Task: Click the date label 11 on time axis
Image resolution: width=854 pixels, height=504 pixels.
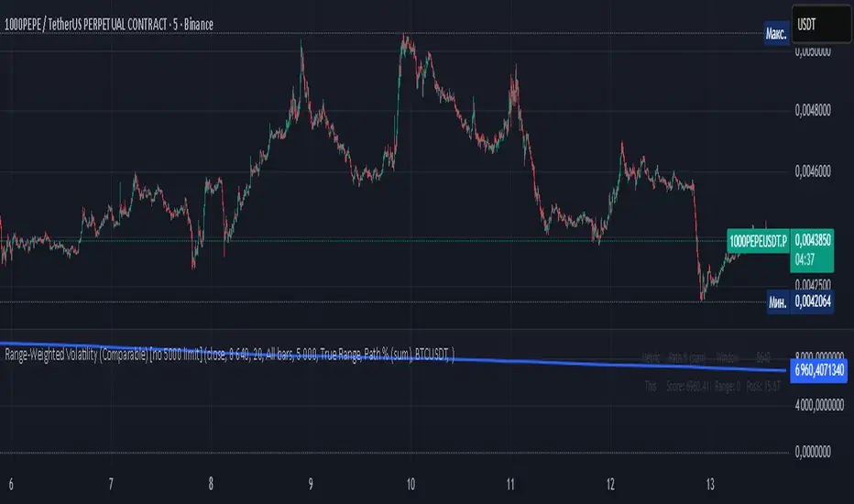Action: (510, 485)
